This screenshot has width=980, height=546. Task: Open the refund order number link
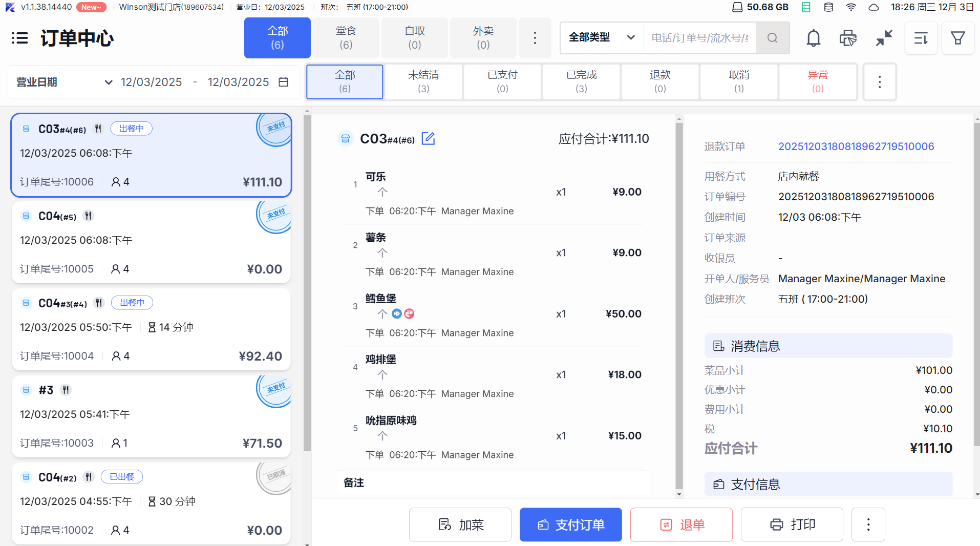[856, 146]
